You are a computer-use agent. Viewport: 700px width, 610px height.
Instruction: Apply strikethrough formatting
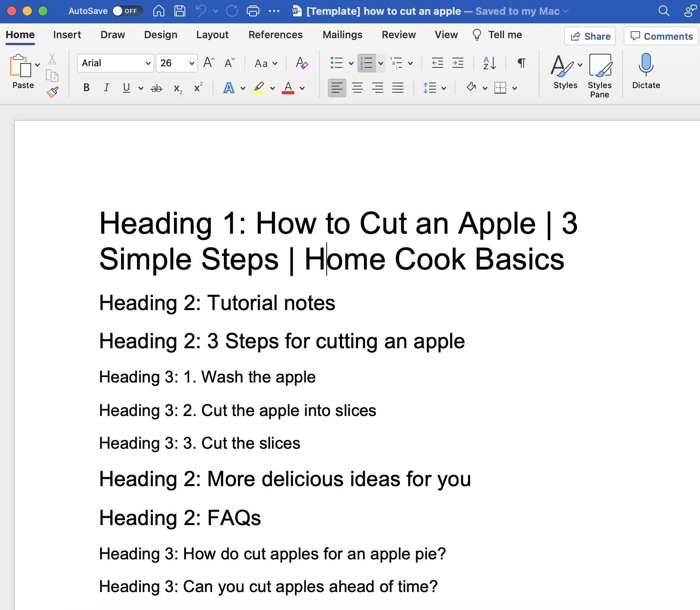156,88
